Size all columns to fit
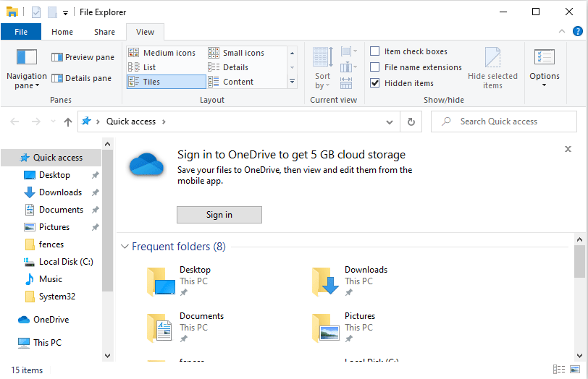This screenshot has height=379, width=588. click(346, 83)
